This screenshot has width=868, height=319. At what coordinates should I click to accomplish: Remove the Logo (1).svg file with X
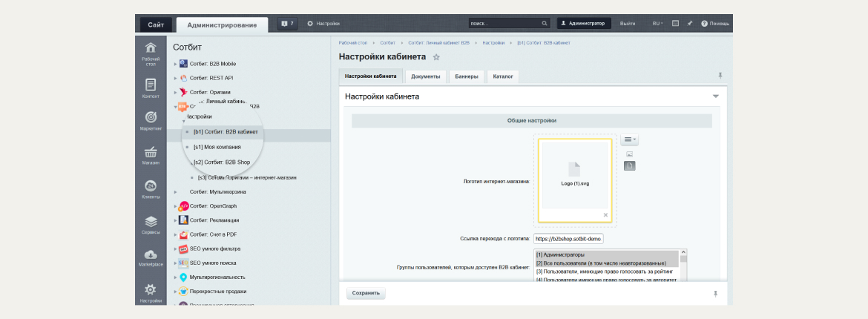[605, 215]
